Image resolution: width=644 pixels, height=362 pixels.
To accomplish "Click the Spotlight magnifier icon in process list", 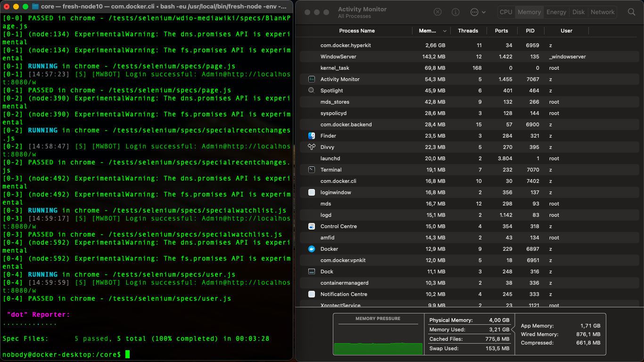I will [x=311, y=90].
